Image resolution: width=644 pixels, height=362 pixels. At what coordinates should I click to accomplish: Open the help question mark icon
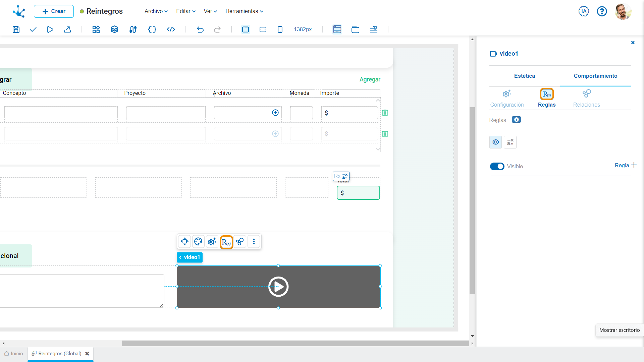[602, 11]
